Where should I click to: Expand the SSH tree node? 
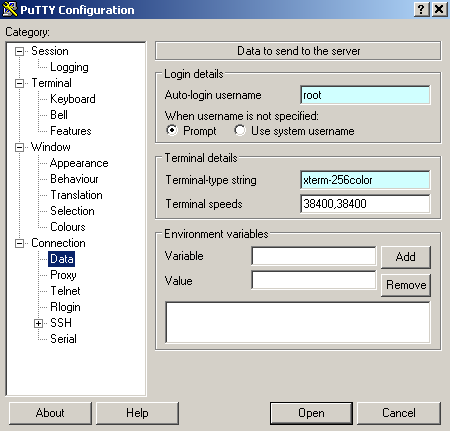click(x=38, y=323)
